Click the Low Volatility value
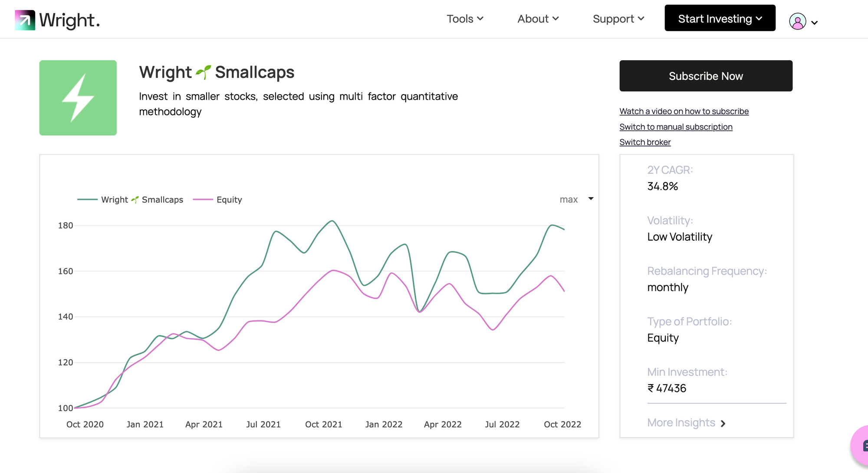Image resolution: width=868 pixels, height=473 pixels. point(680,237)
